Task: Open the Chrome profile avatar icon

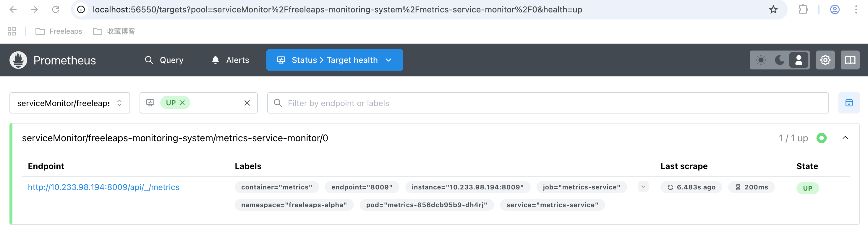Action: click(x=834, y=9)
